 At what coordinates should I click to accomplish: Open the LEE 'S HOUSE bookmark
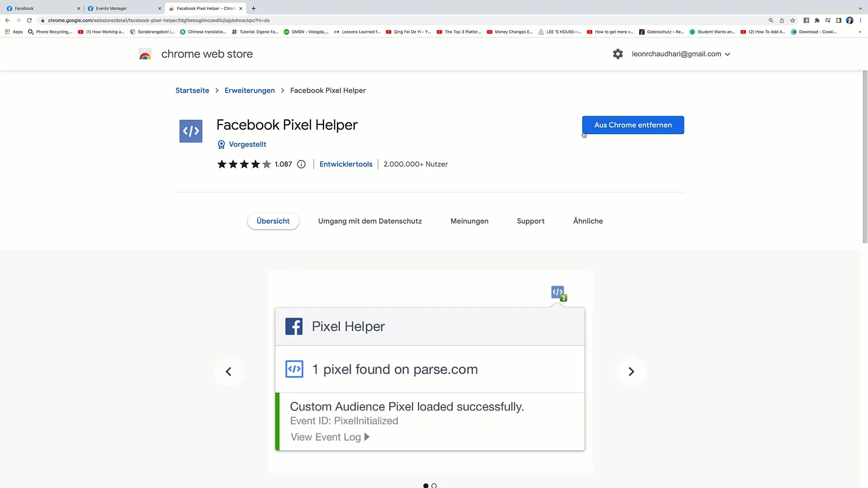coord(560,32)
